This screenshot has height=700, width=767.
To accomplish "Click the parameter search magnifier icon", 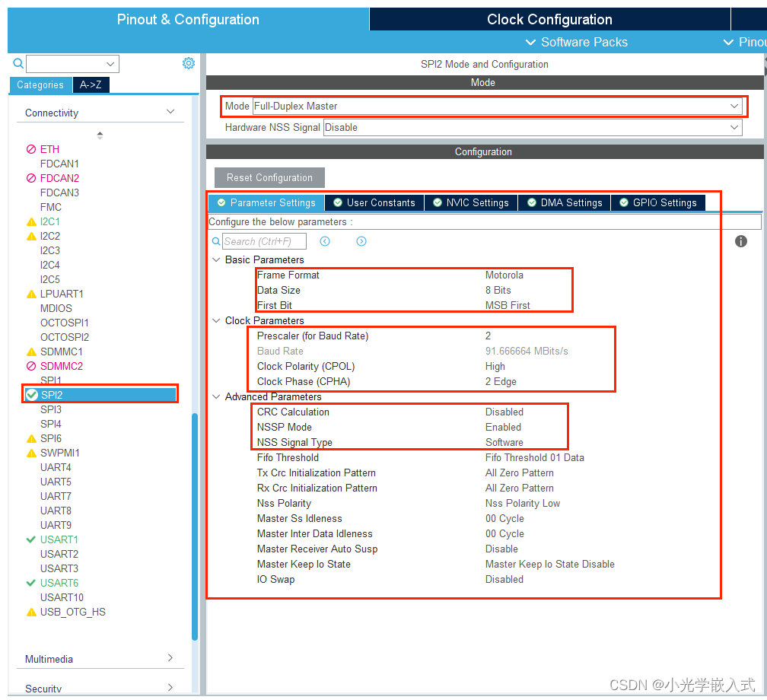I will click(216, 241).
